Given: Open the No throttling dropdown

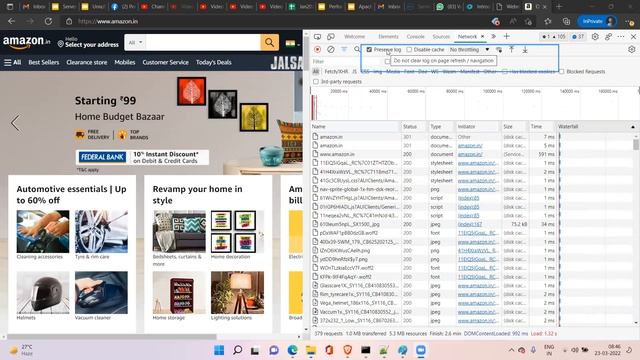Looking at the screenshot, I should tap(469, 49).
